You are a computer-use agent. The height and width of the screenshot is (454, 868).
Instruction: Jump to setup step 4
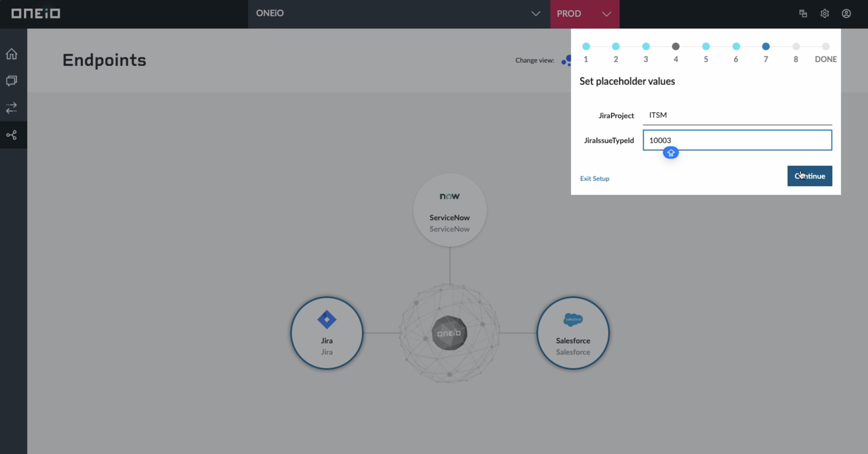676,46
